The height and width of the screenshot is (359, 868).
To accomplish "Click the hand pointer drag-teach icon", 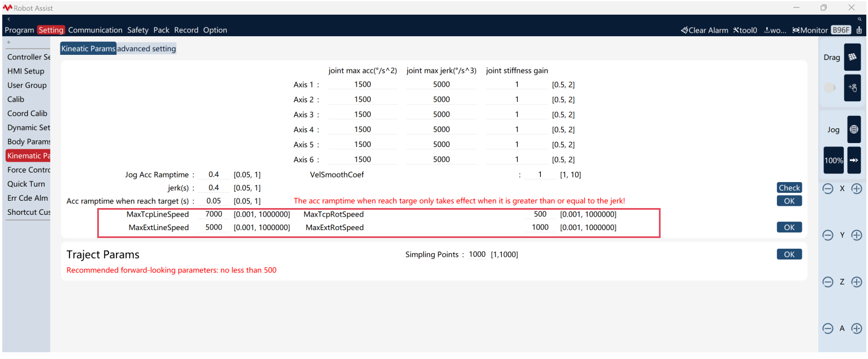I will click(x=852, y=88).
